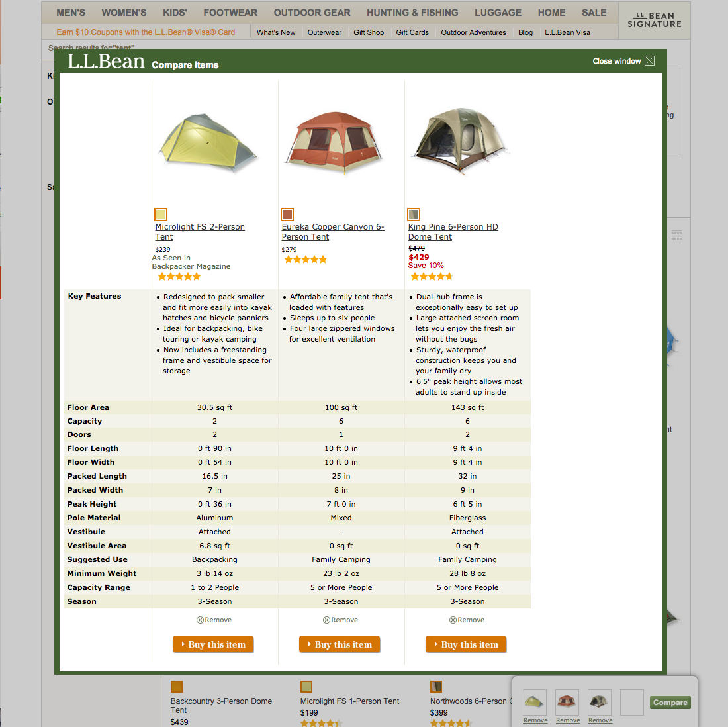728x727 pixels.
Task: Open the OUTDOOR GEAR menu
Action: point(312,12)
